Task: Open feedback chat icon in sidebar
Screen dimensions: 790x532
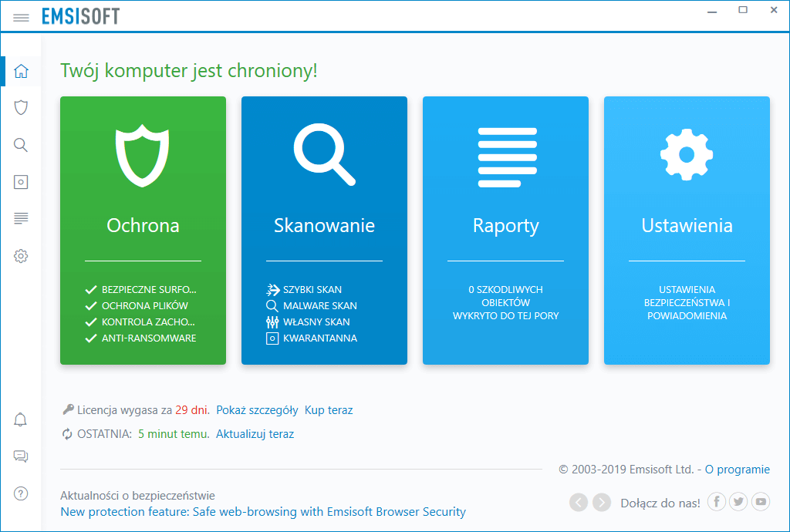Action: (21, 456)
